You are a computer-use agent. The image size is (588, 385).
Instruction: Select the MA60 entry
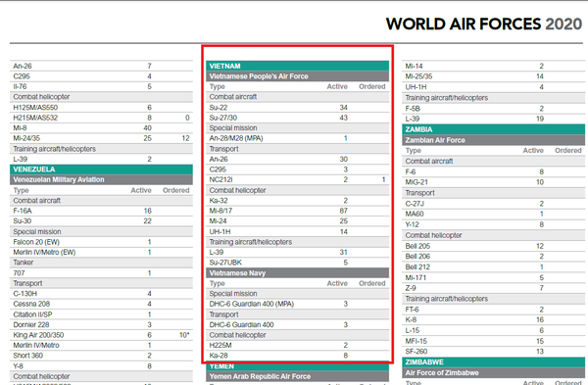[493, 215]
